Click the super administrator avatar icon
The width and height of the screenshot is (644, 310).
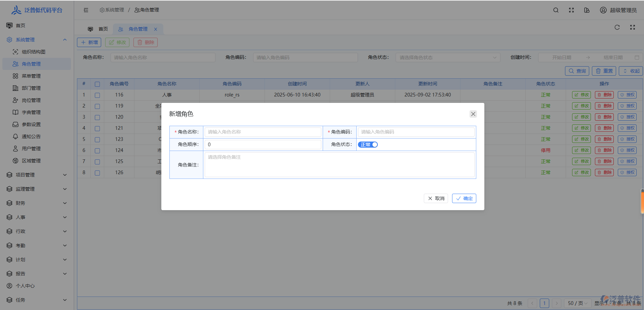pyautogui.click(x=603, y=10)
